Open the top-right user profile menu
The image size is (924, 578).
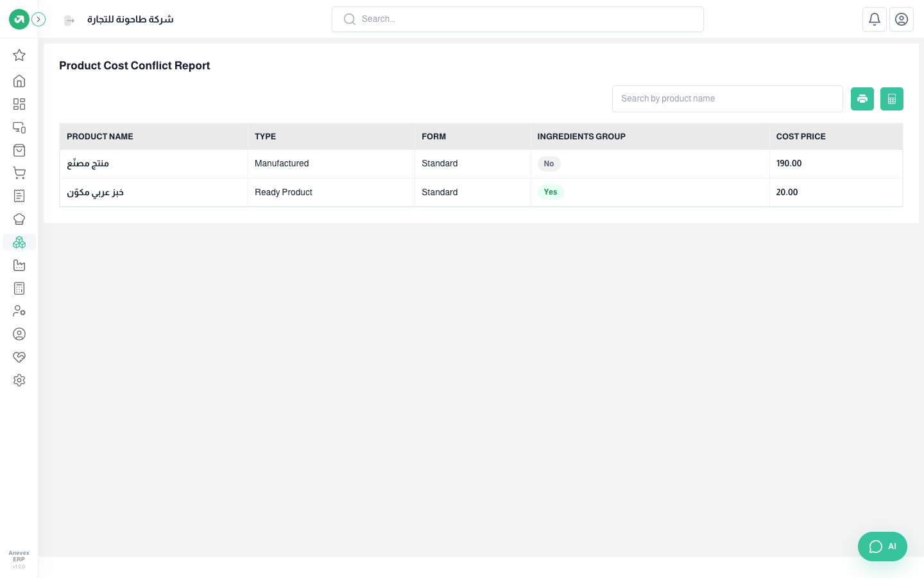point(902,19)
